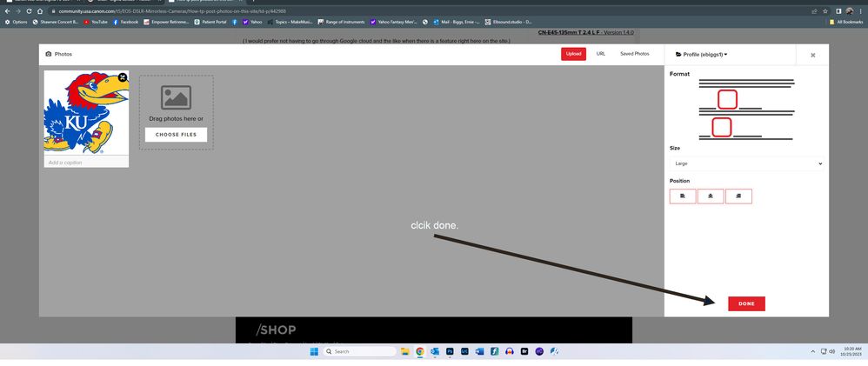Switch to the Saved Photos tab
The image size is (868, 366).
634,54
